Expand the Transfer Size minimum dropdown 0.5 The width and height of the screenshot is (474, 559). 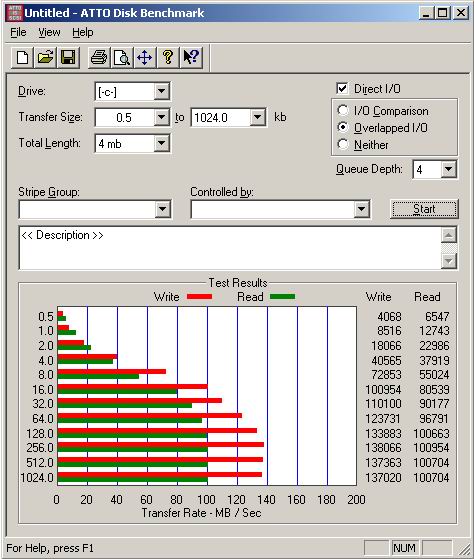161,117
